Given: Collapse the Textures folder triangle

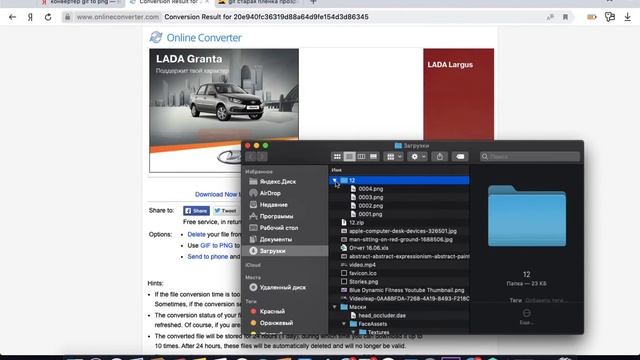Looking at the screenshot, I should click(x=353, y=332).
